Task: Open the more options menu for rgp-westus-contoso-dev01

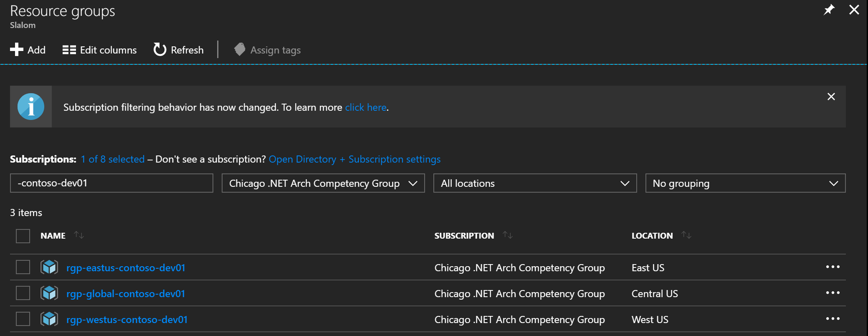Action: tap(833, 319)
